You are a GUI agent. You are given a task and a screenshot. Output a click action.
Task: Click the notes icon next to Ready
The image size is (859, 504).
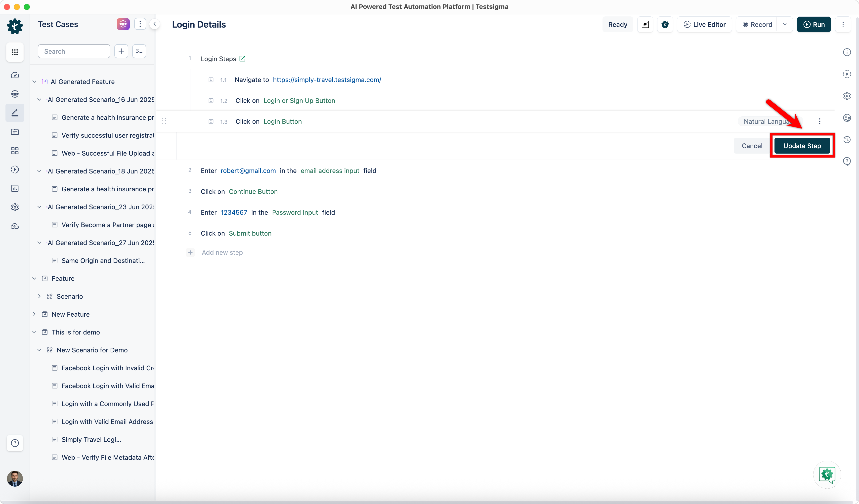(645, 25)
